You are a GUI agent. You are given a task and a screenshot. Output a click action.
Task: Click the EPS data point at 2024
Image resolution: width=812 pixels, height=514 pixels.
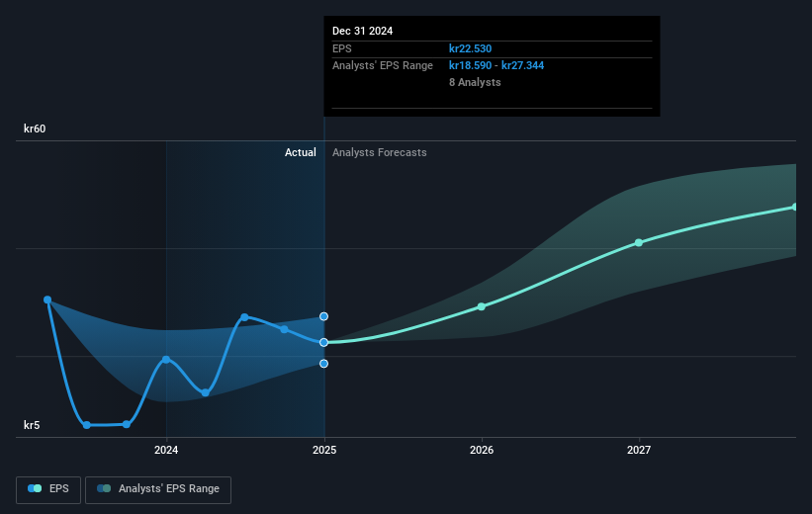(166, 359)
